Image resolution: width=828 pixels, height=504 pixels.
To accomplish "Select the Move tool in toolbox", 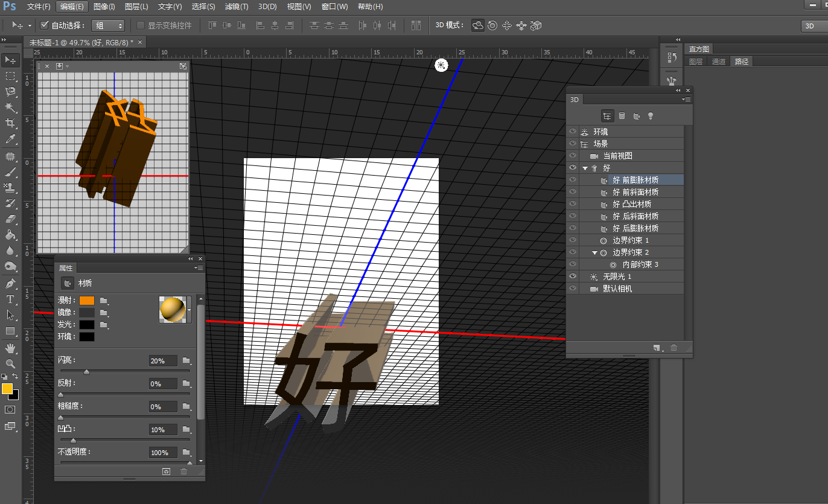I will [x=10, y=60].
